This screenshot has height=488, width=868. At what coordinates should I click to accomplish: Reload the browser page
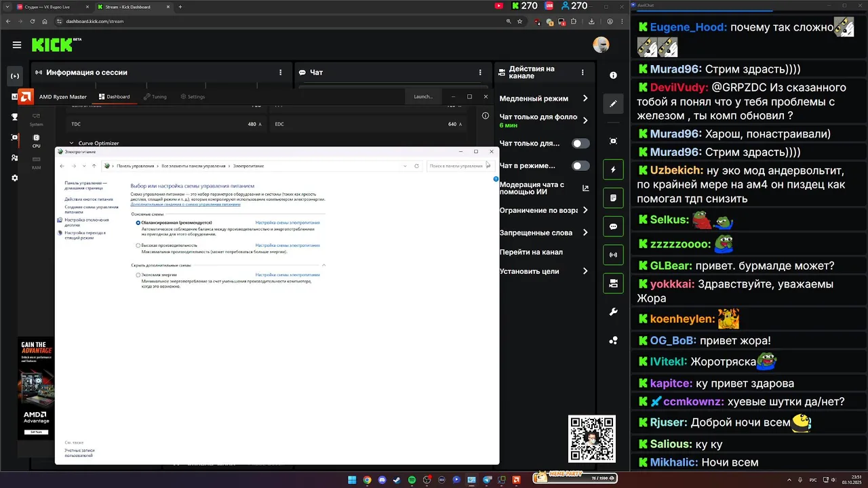(x=34, y=21)
